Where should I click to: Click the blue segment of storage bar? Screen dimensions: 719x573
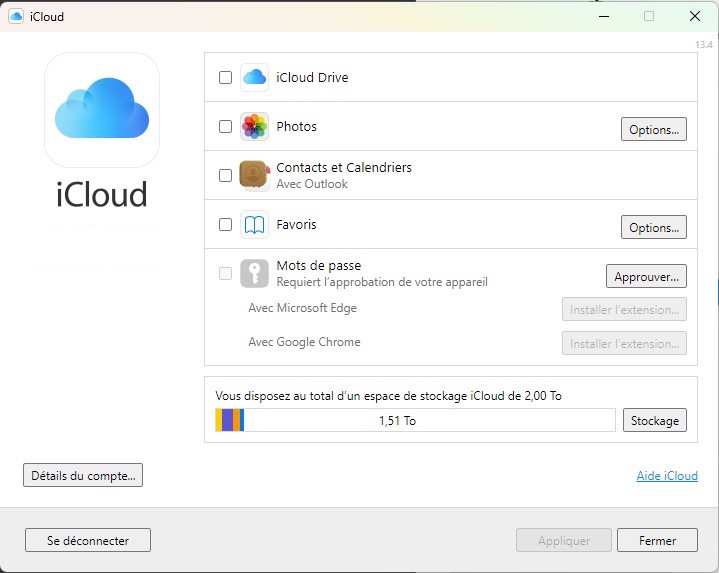242,420
